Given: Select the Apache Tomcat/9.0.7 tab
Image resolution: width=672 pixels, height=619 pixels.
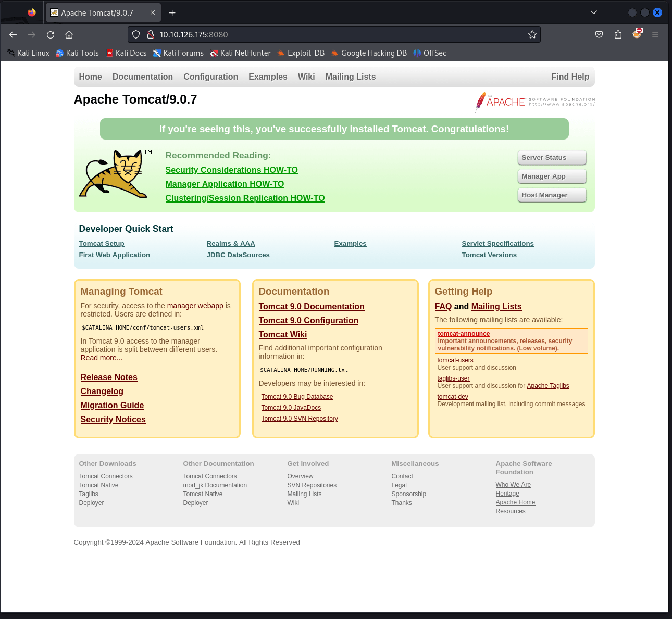Looking at the screenshot, I should (103, 12).
